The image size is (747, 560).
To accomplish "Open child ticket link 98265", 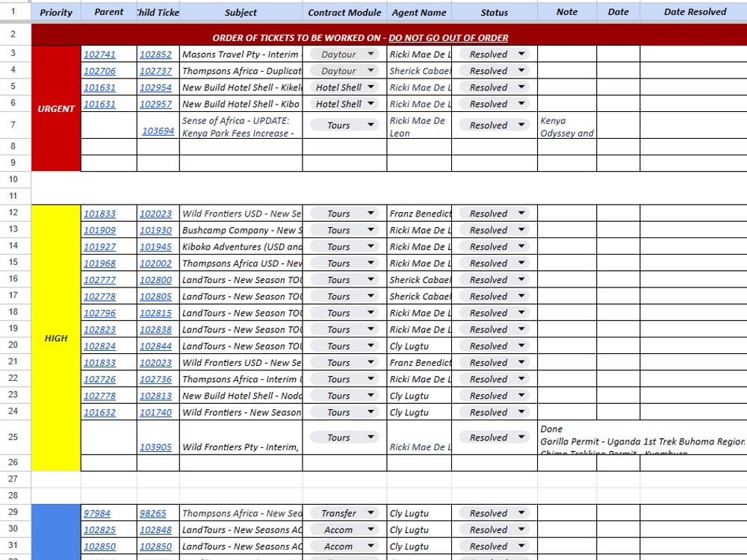I will coord(153,514).
